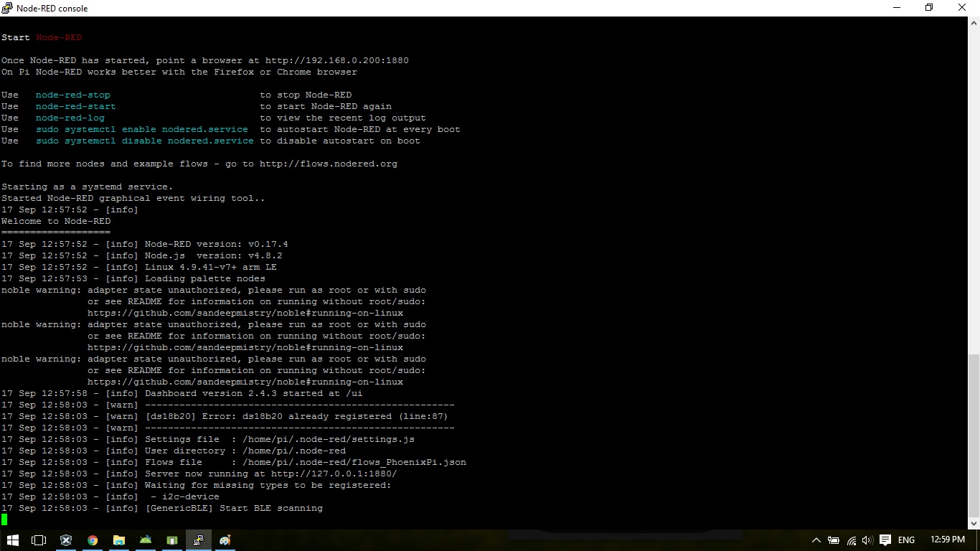Click the URL http://192.168.0.200:1880 in the output
980x551 pixels.
click(337, 60)
